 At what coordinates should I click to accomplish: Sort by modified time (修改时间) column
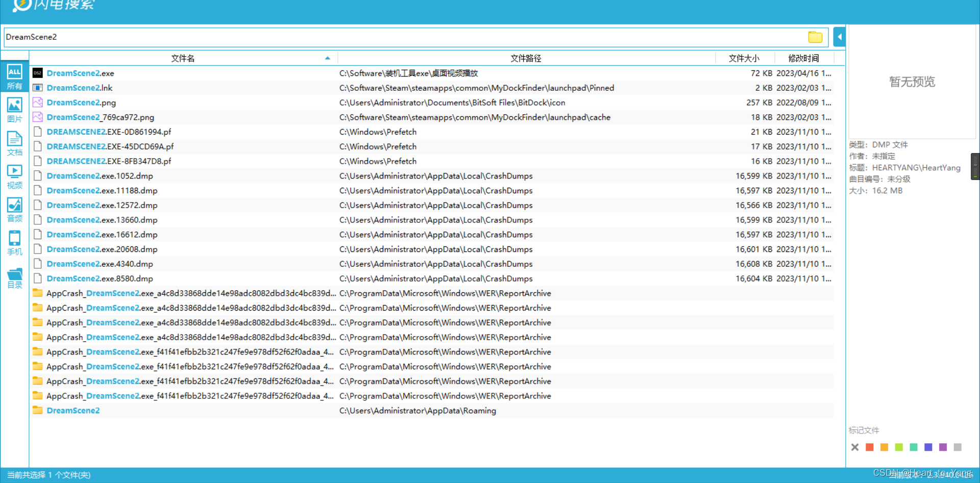tap(804, 58)
